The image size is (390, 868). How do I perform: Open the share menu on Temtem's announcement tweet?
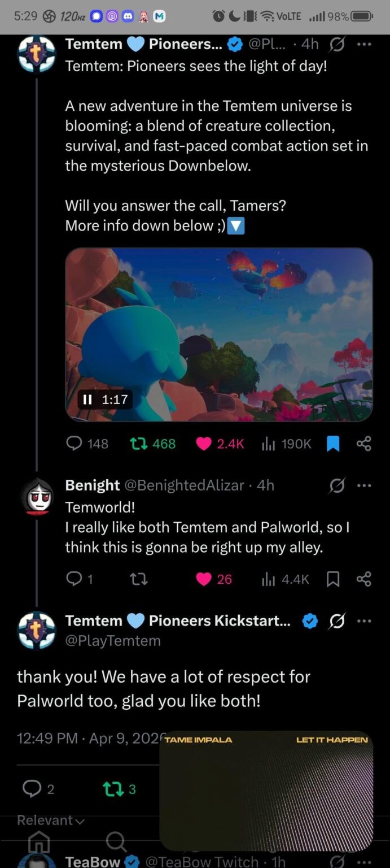[x=364, y=444]
